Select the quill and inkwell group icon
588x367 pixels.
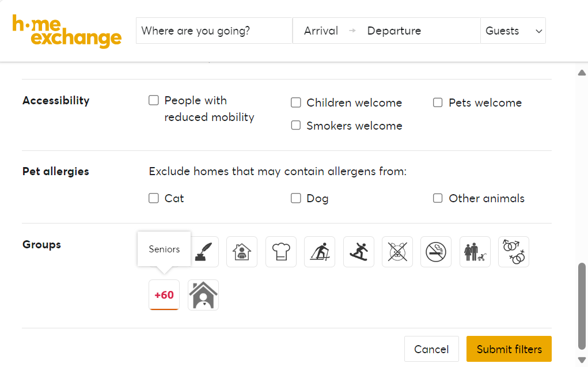(203, 252)
